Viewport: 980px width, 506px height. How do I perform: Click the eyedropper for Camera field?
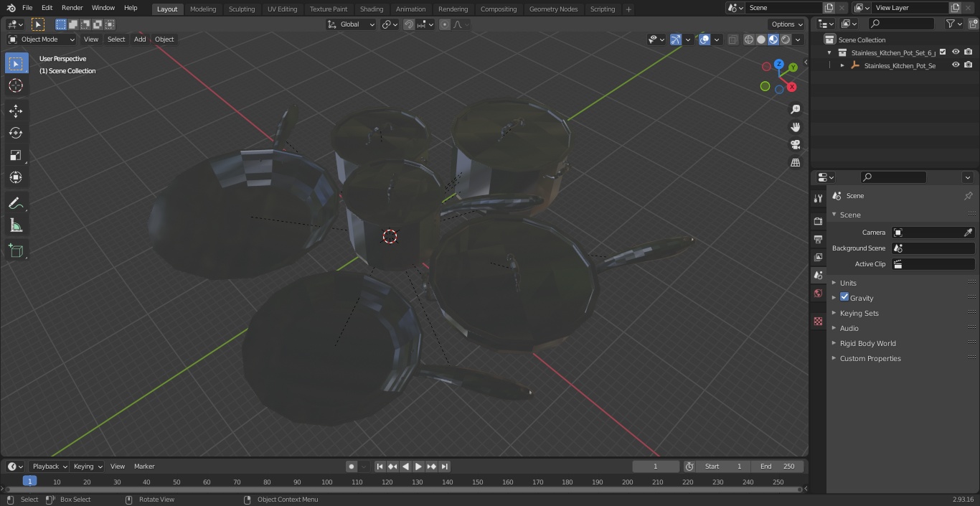[x=968, y=233]
